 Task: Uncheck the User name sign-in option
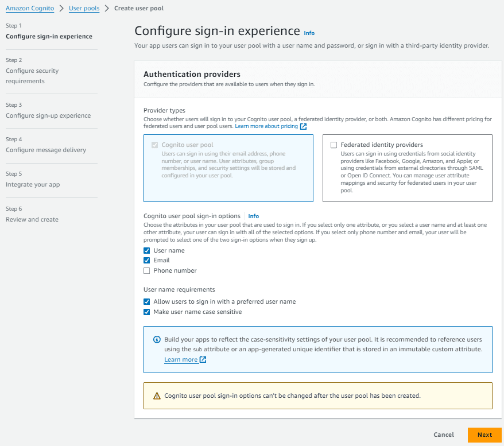pyautogui.click(x=146, y=251)
